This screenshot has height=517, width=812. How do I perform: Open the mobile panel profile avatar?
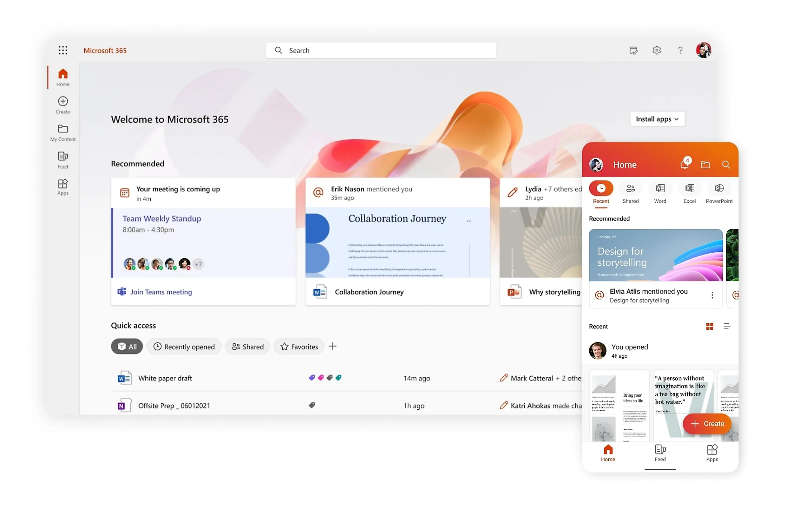[596, 165]
